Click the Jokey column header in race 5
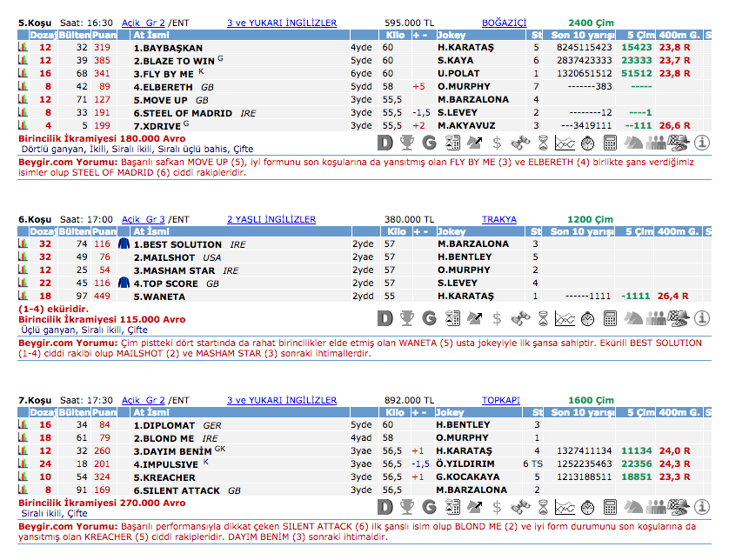This screenshot has width=729, height=560. [x=451, y=36]
